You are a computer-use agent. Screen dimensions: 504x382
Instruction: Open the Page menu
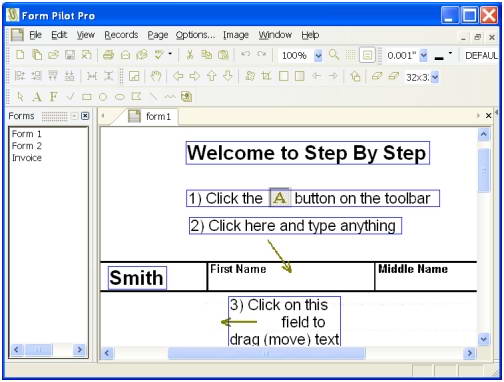(x=158, y=35)
